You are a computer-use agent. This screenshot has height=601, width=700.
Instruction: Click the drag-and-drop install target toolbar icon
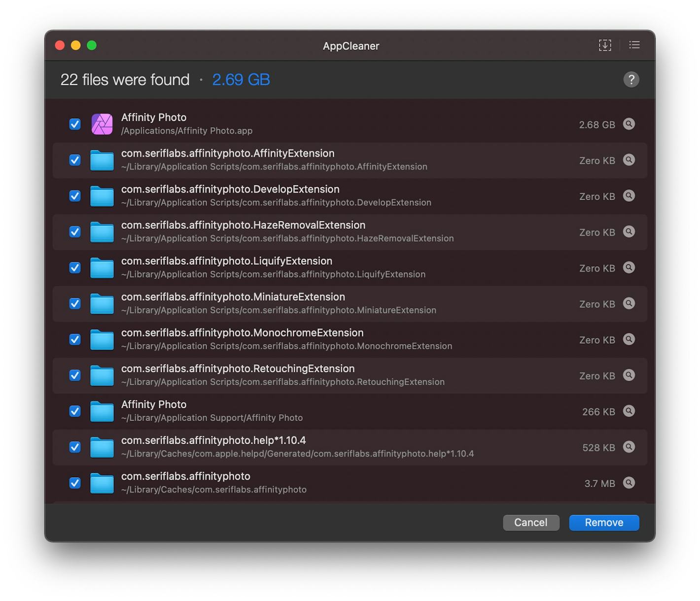tap(605, 45)
